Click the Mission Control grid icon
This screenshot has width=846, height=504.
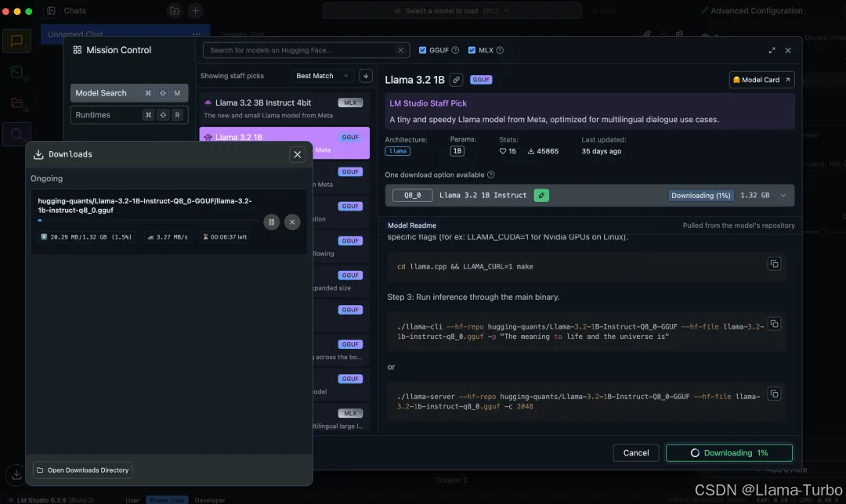click(x=77, y=50)
